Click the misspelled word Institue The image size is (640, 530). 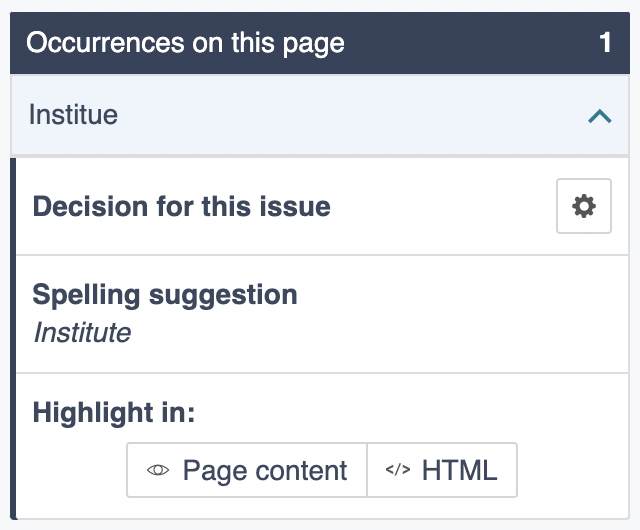[73, 115]
